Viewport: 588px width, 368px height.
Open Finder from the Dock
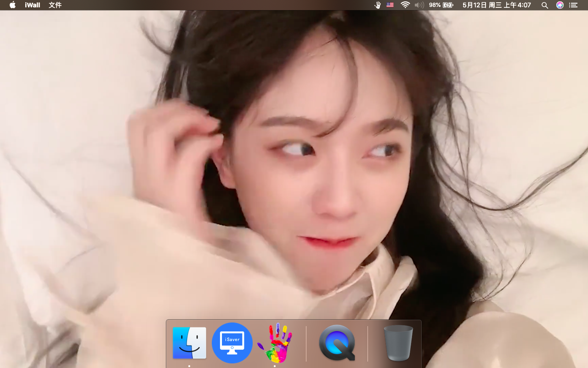189,343
